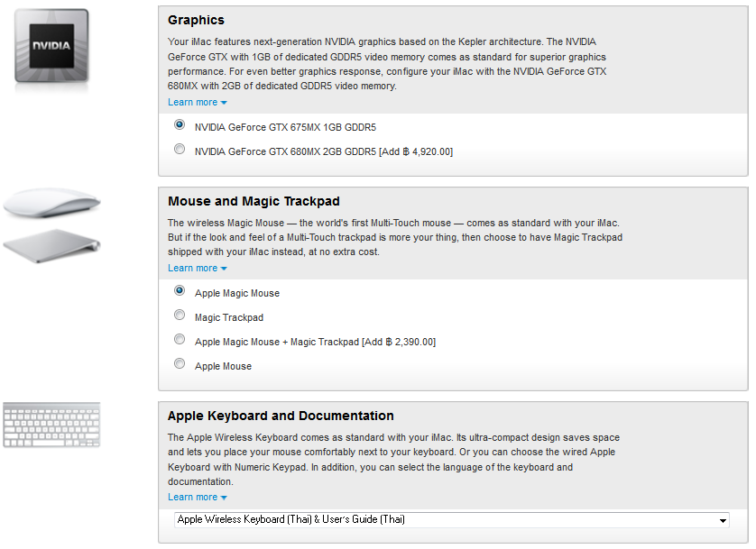Click the Mouse and Magic Trackpad heading

(x=254, y=201)
